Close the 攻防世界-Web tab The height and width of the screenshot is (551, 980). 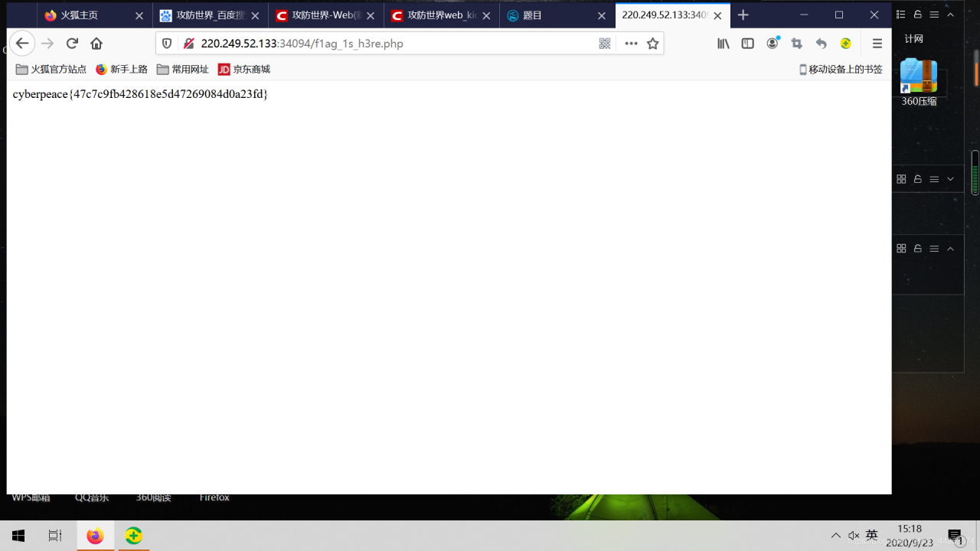371,15
